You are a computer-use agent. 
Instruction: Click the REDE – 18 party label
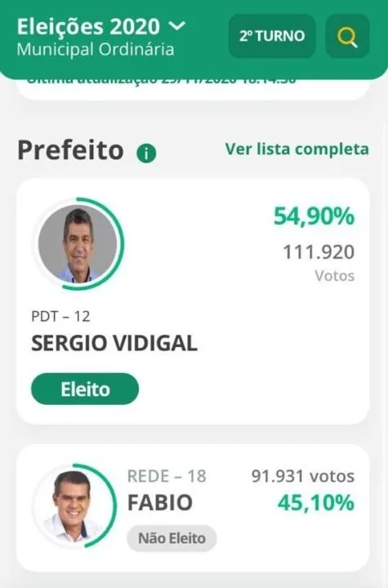click(x=167, y=476)
